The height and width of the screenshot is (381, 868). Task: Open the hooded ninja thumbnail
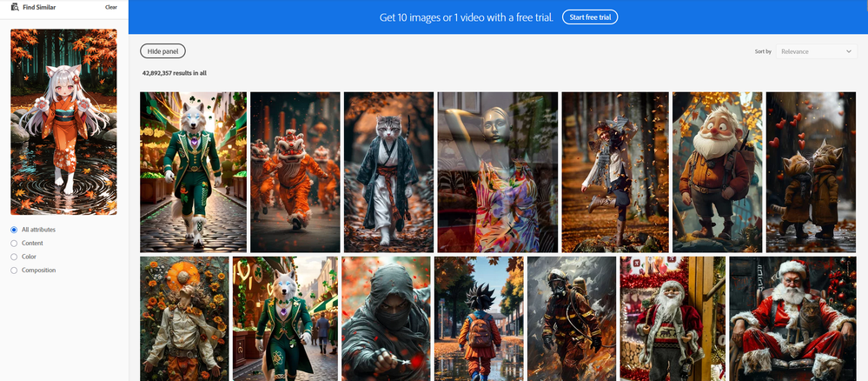(386, 318)
